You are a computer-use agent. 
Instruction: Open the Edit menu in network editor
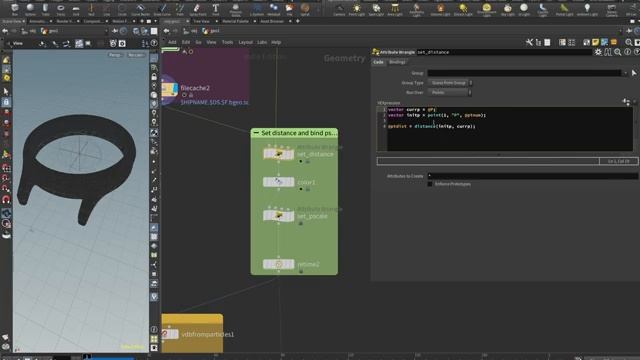(x=186, y=42)
